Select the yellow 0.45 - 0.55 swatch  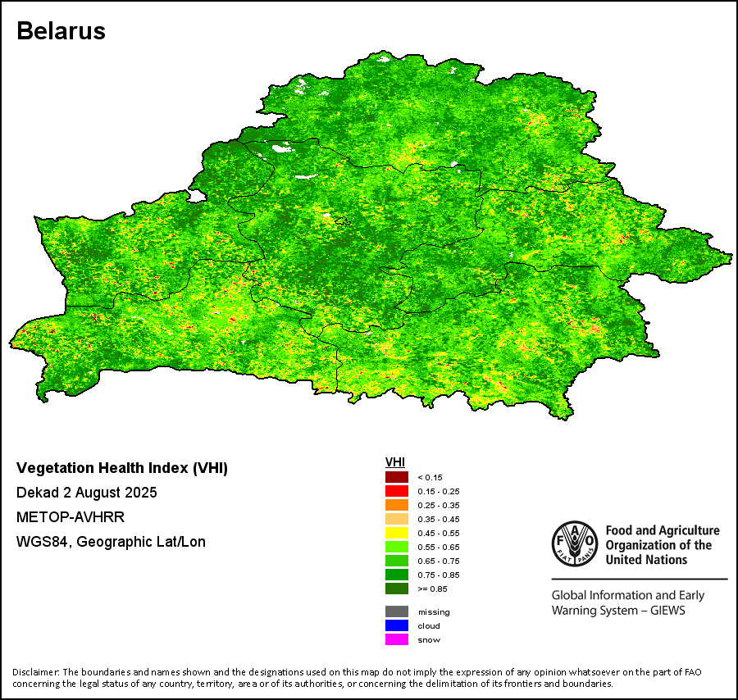[x=396, y=533]
